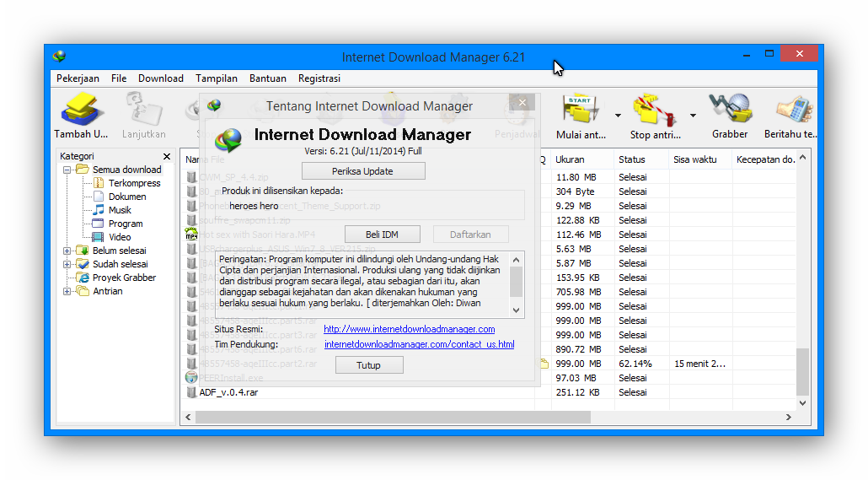868x480 pixels.
Task: Click the 304 Byte size cell
Action: pyautogui.click(x=576, y=191)
